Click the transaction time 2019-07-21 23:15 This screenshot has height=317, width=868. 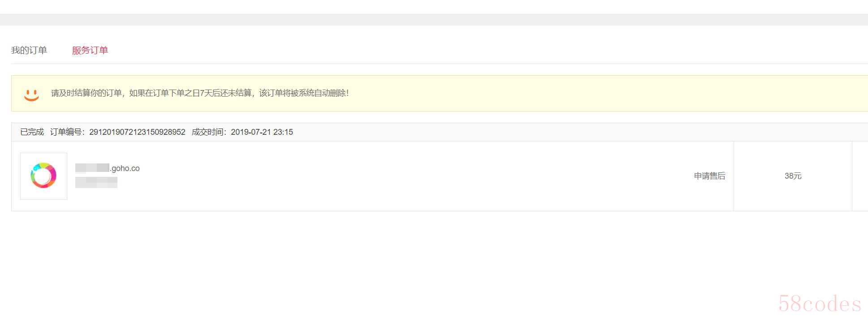point(262,132)
